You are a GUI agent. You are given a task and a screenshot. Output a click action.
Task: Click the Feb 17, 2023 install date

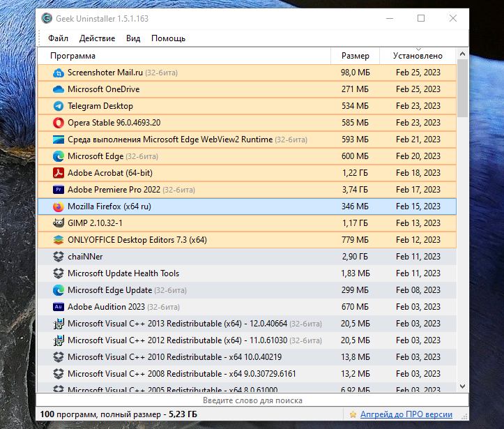click(418, 190)
